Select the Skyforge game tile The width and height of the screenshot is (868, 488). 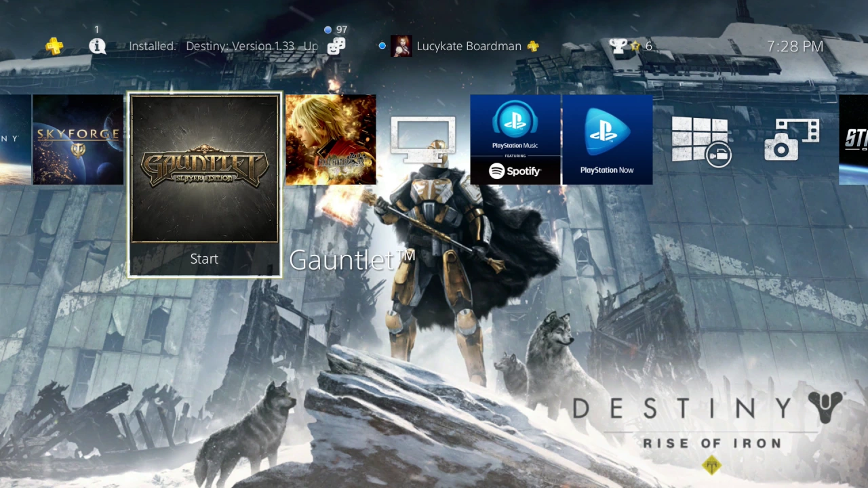coord(77,140)
